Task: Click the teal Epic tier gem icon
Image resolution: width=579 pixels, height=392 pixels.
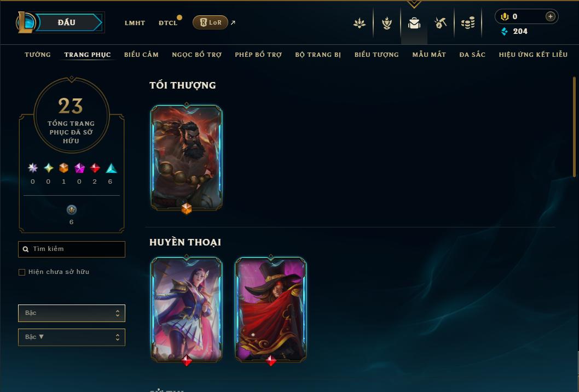Action: click(x=111, y=168)
